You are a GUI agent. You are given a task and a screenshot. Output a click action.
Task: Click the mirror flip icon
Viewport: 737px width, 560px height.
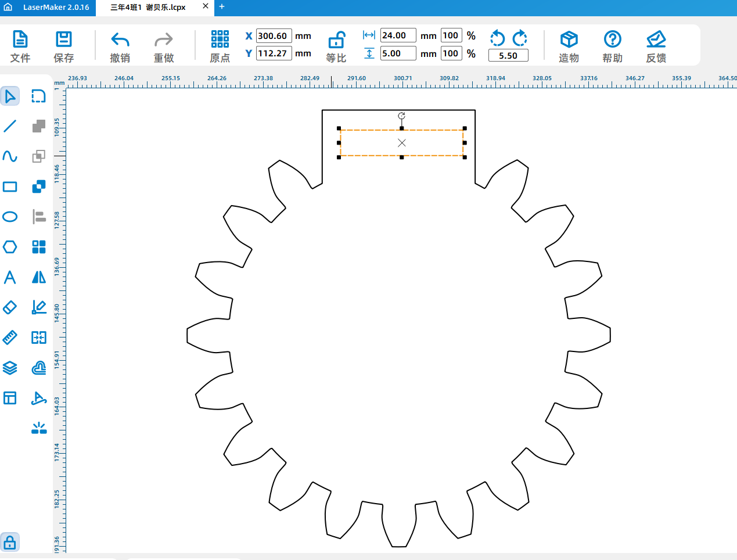(x=39, y=277)
